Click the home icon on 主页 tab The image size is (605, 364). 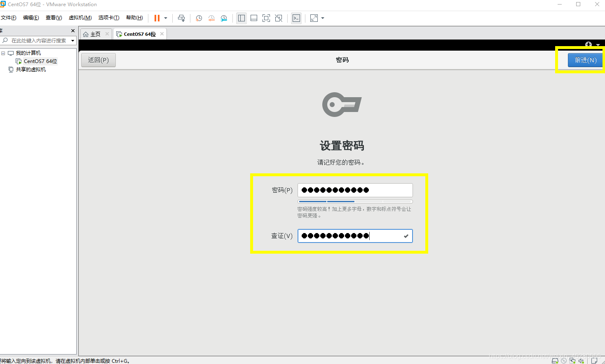pyautogui.click(x=86, y=34)
